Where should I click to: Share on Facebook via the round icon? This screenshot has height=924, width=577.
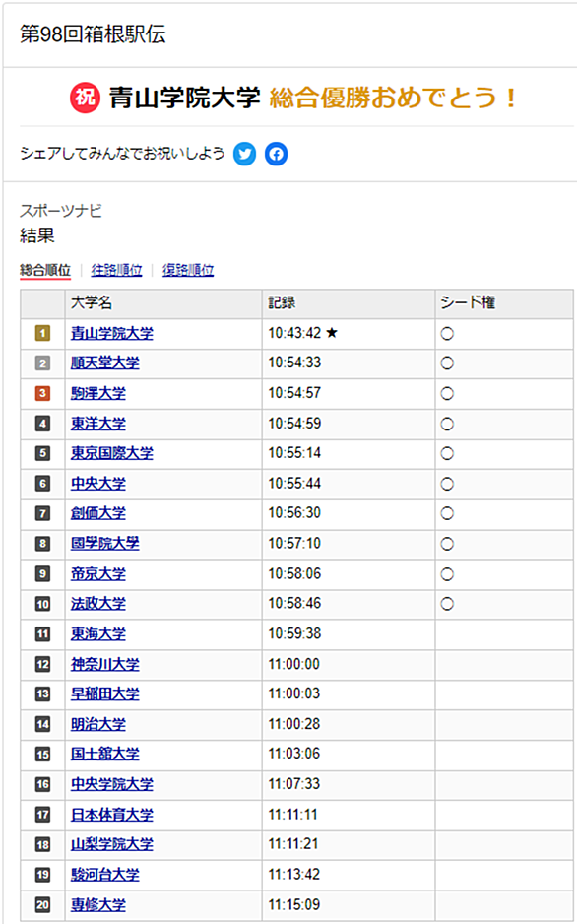[276, 155]
